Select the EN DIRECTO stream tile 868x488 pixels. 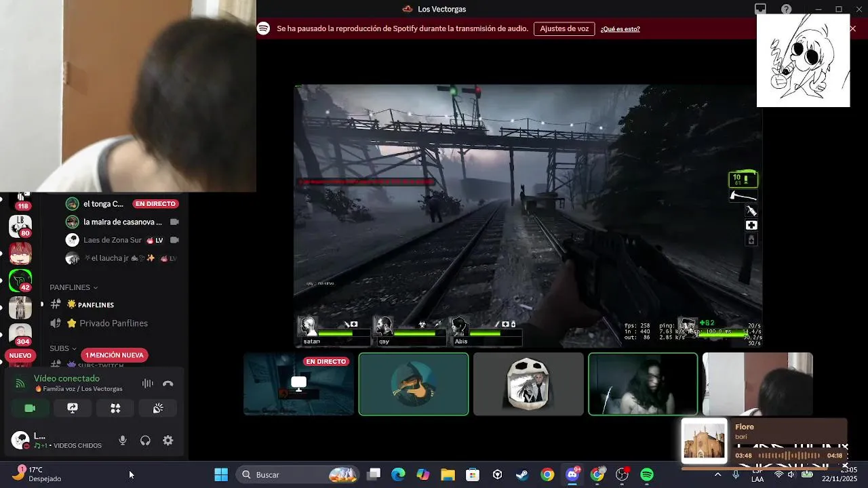click(x=298, y=384)
